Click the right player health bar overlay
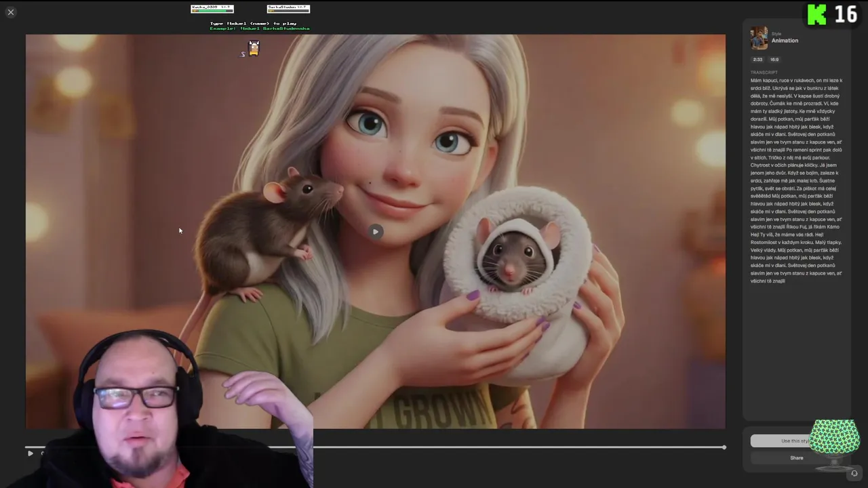This screenshot has height=488, width=868. [x=288, y=9]
